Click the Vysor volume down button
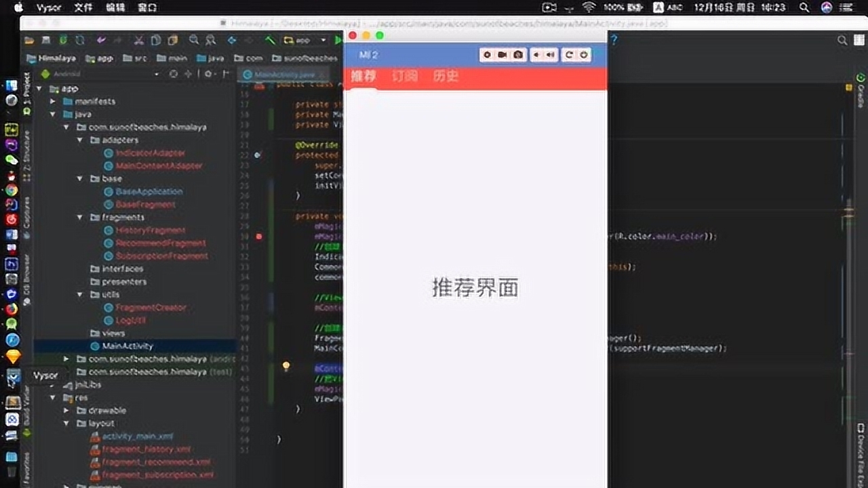 tap(536, 55)
